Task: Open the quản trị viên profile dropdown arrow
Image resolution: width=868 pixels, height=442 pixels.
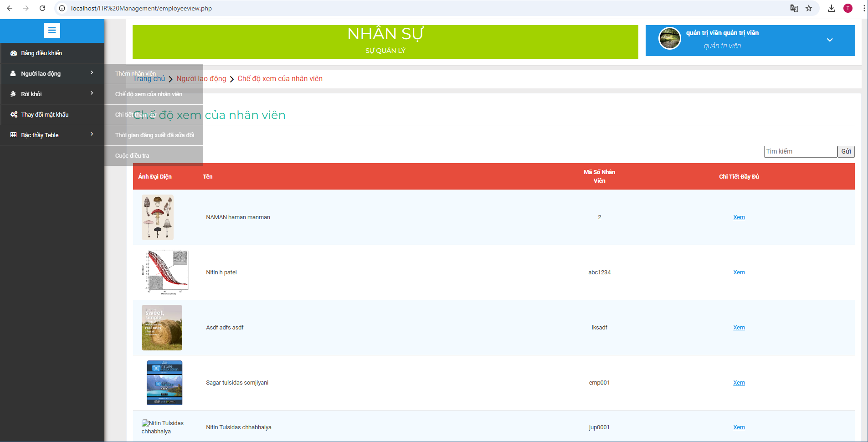Action: (x=830, y=40)
